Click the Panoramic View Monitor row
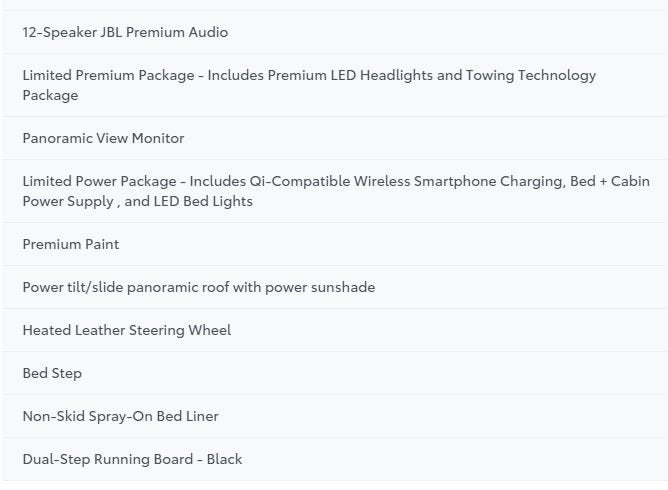 pos(103,138)
